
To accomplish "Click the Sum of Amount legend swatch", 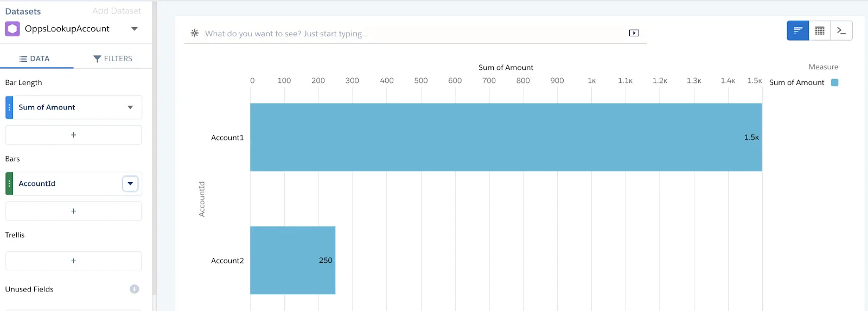I will coord(835,82).
